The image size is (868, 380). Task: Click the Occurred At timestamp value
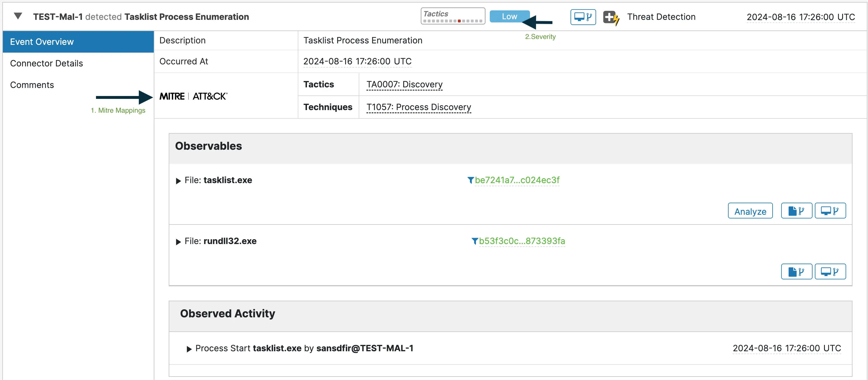coord(357,61)
